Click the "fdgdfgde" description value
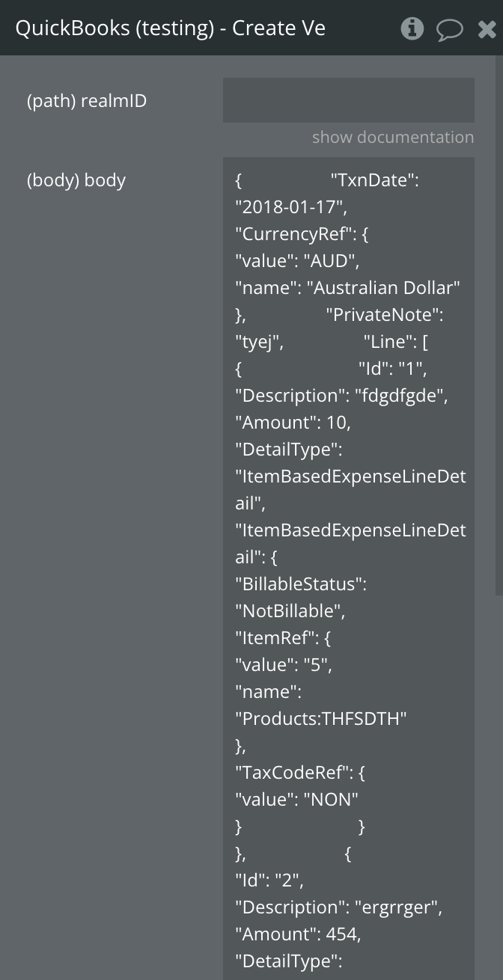Viewport: 503px width, 980px height. [400, 396]
